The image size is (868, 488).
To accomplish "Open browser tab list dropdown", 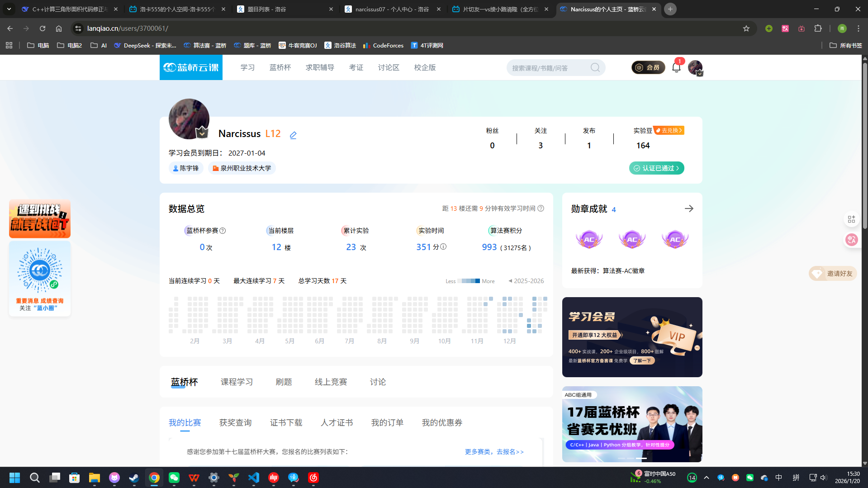I will pyautogui.click(x=9, y=9).
